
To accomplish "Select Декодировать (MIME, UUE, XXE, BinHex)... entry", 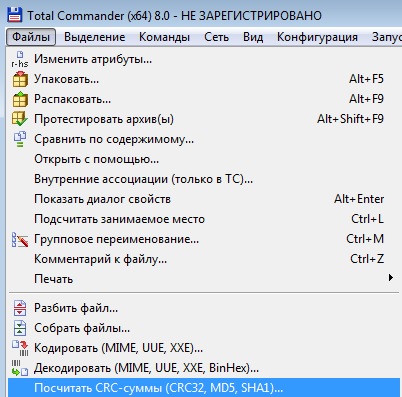I will (x=204, y=368).
